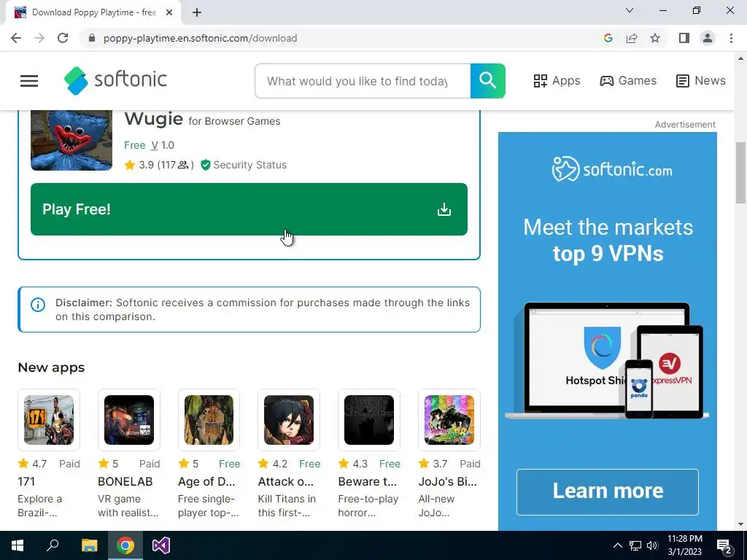Click the disclaimer info icon
The height and width of the screenshot is (560, 747).
click(38, 305)
